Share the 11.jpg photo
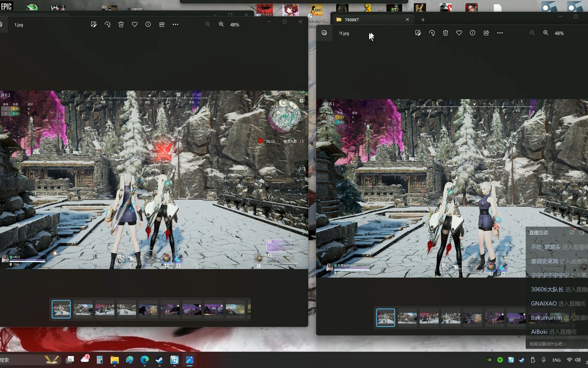Screen dimensions: 588x368 [486, 33]
